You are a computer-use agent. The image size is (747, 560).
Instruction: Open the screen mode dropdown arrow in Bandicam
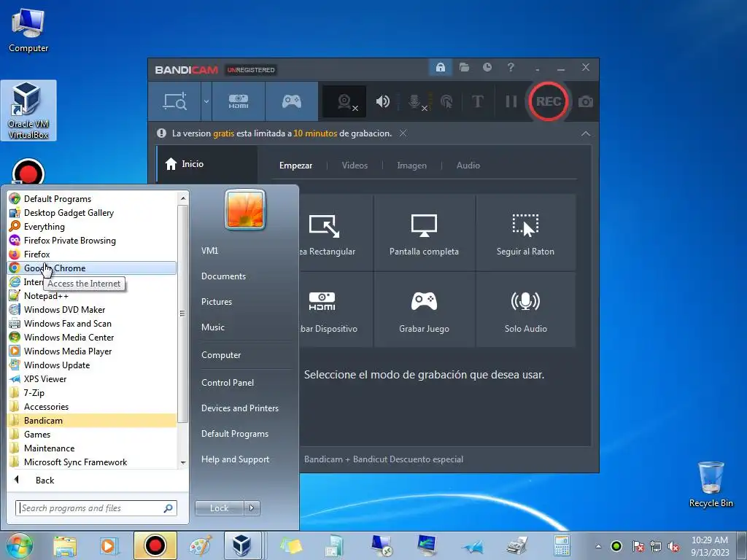tap(206, 101)
